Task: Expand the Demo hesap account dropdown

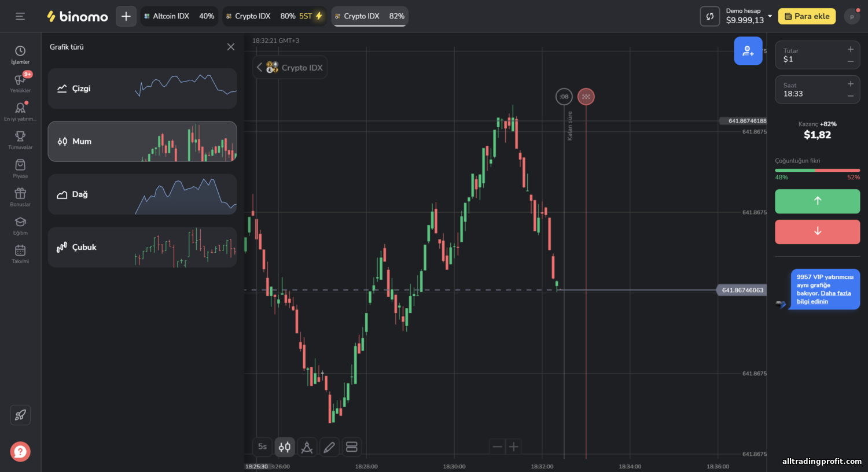Action: 749,16
